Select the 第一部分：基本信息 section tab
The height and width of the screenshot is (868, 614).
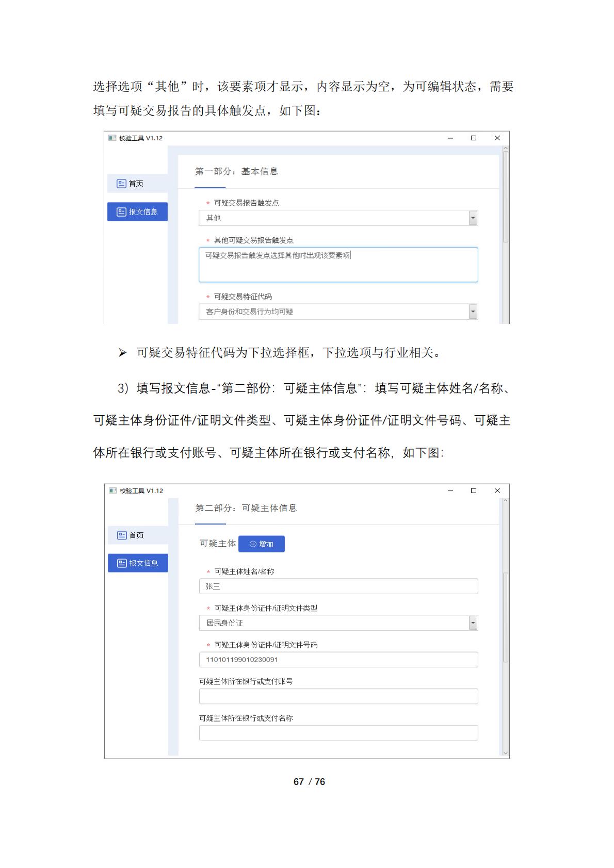236,172
